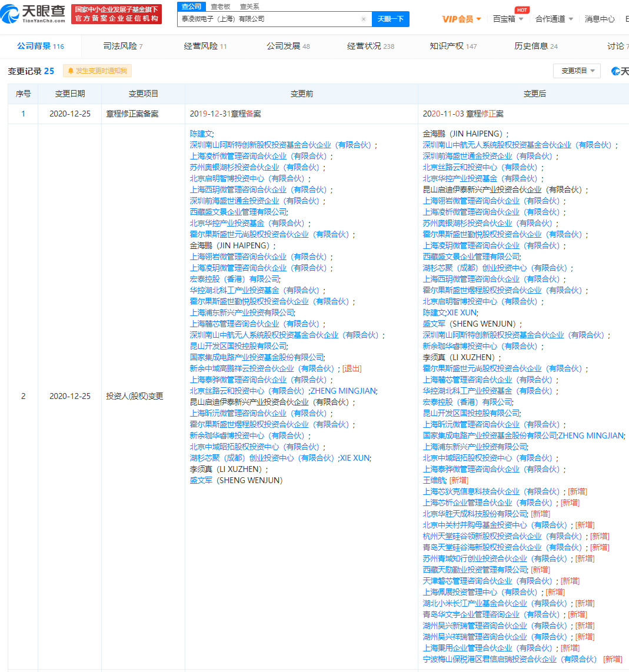Open the 盛文军 link in 变更前 column
Viewport: 629px width, 672px height.
(201, 480)
